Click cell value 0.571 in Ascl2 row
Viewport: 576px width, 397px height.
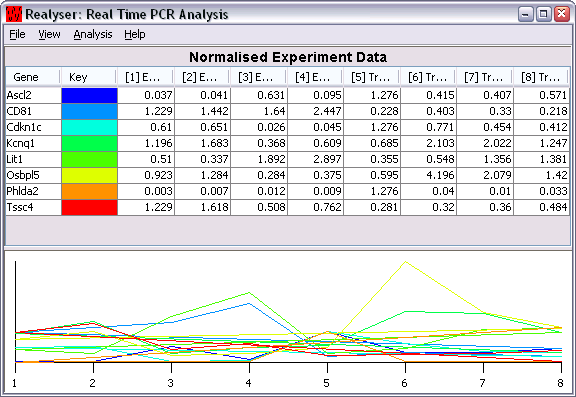pos(541,95)
